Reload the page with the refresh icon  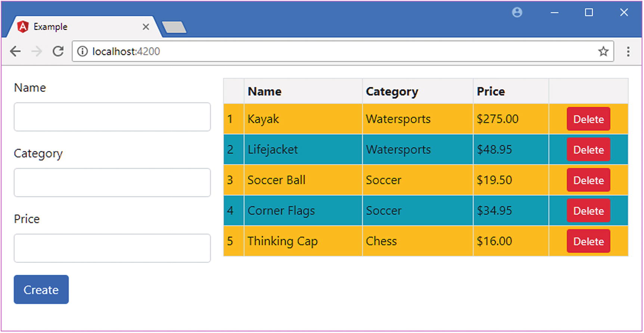coord(58,51)
